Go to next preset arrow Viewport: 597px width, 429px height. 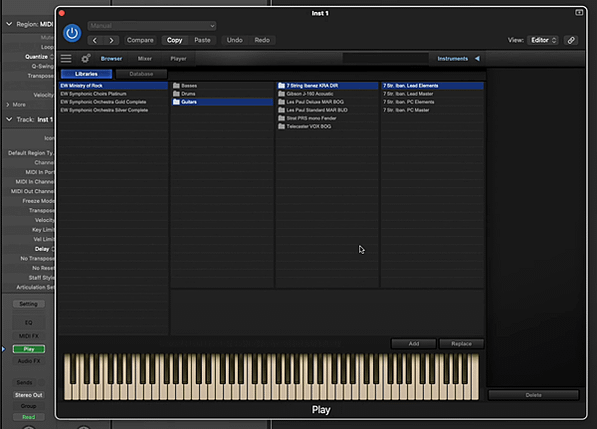coord(111,40)
